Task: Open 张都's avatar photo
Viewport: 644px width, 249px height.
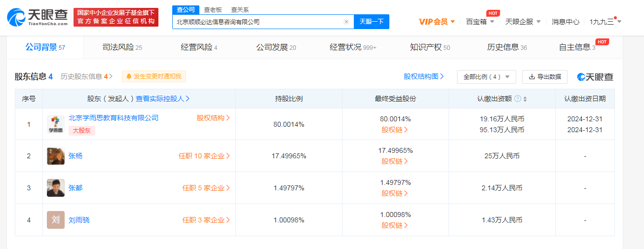Action: [x=56, y=188]
